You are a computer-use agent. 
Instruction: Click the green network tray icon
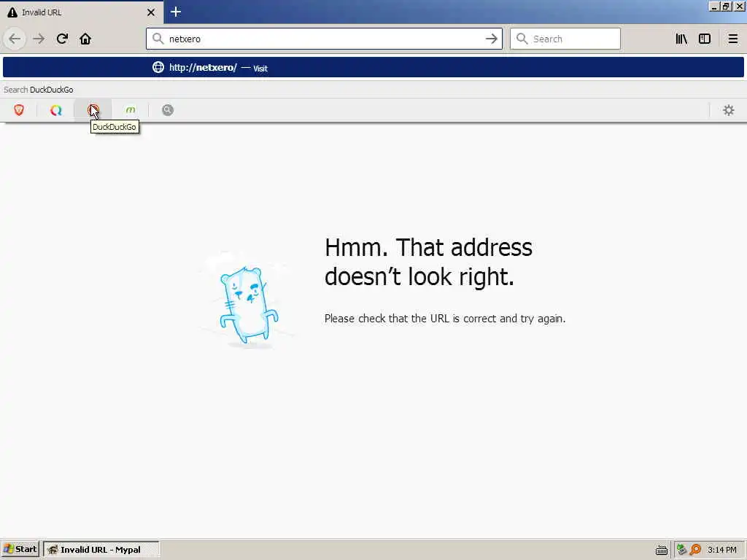[682, 550]
